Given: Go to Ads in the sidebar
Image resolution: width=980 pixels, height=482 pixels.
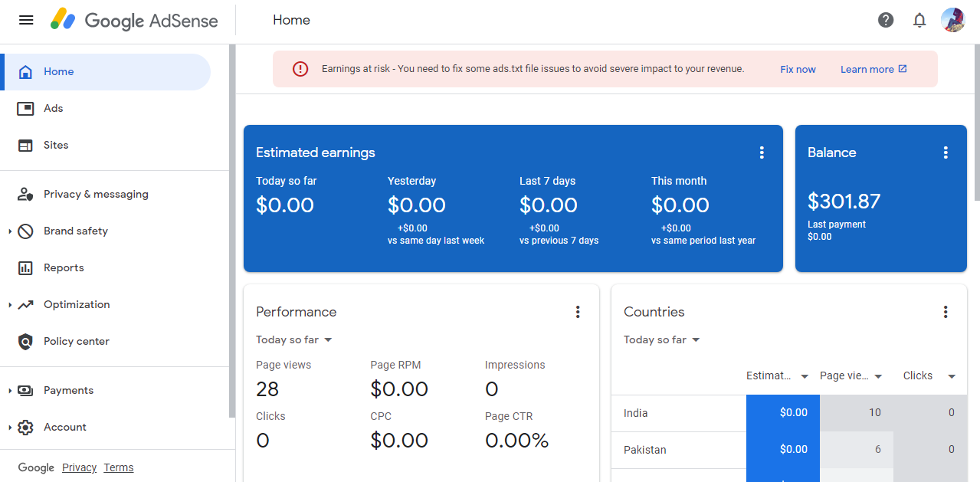Looking at the screenshot, I should point(106,108).
